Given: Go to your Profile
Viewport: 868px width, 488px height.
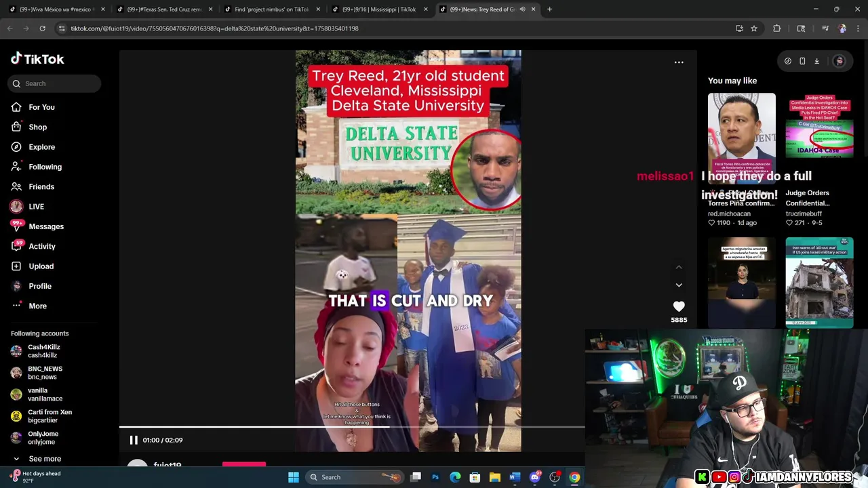Looking at the screenshot, I should click(x=40, y=286).
